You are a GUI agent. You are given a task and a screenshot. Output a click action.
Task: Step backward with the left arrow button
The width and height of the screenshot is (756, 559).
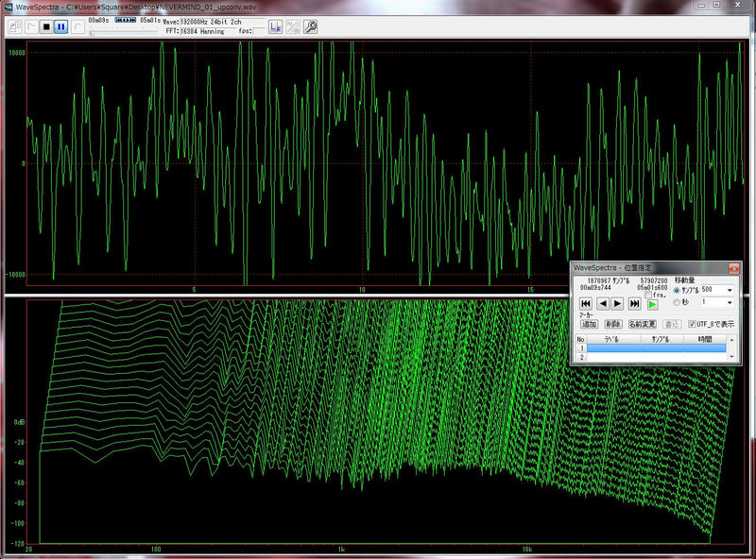[x=602, y=303]
